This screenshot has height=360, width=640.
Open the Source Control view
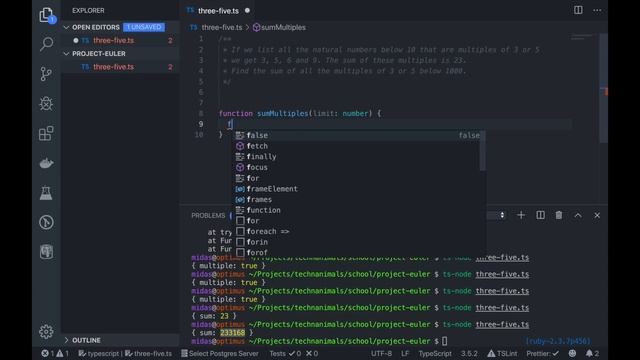coord(46,74)
